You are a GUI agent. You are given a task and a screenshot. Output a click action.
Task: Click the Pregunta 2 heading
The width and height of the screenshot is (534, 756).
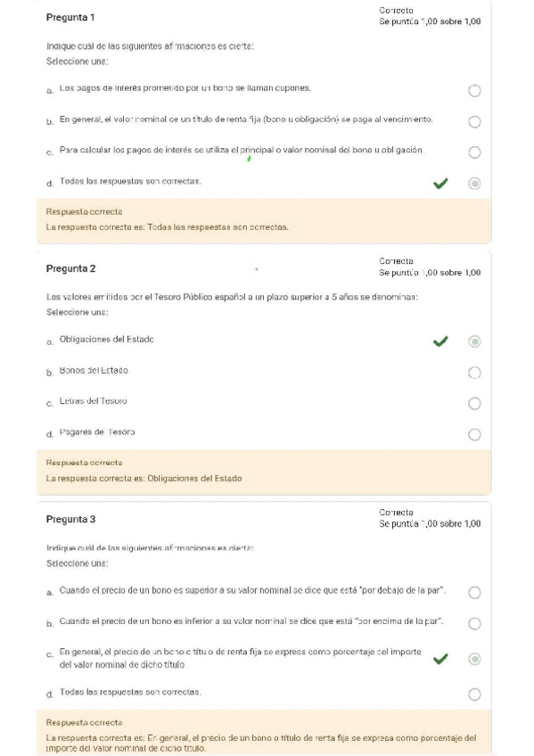click(x=70, y=268)
